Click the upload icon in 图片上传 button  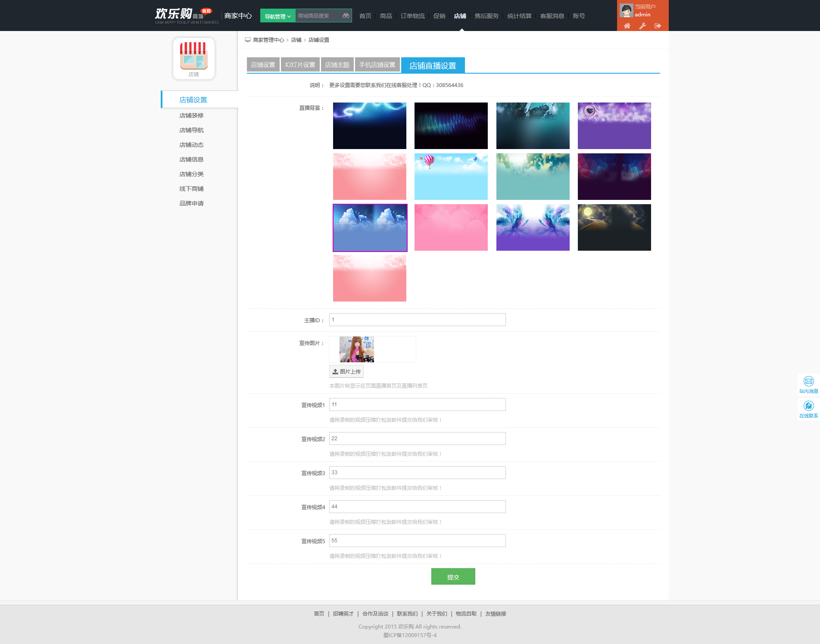tap(335, 372)
